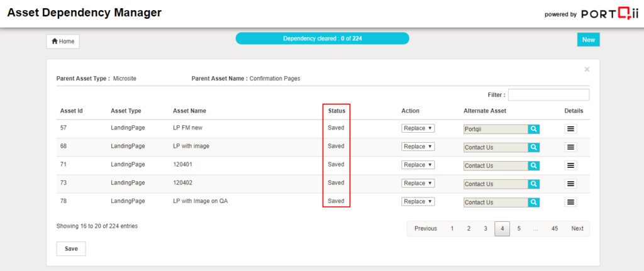Click asset id 57
Screen dimensions: 644x271
click(64, 128)
